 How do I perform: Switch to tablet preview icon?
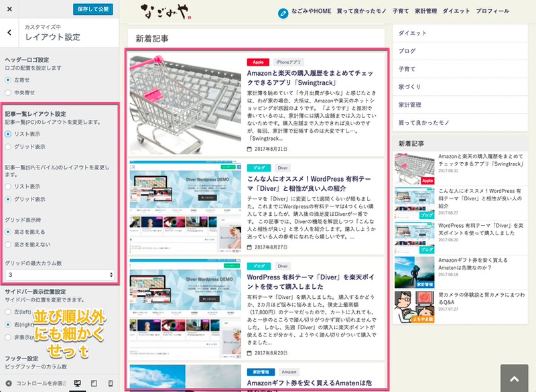[94, 383]
